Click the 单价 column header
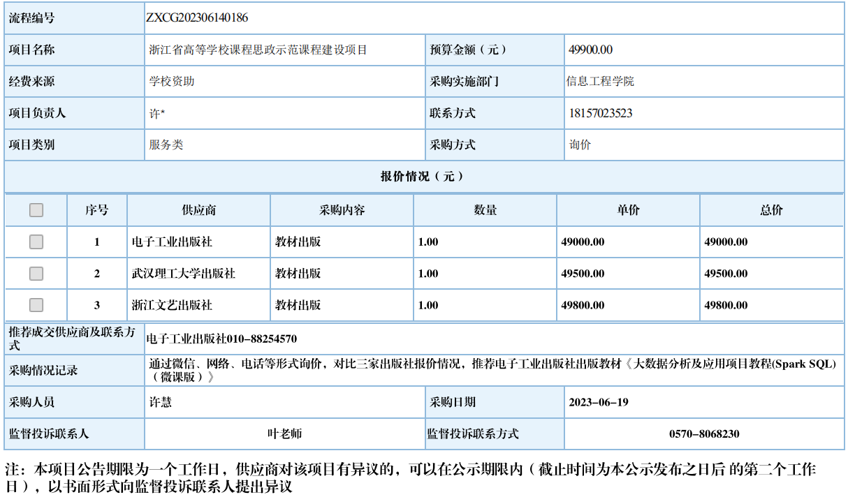The image size is (848, 504). pyautogui.click(x=628, y=210)
